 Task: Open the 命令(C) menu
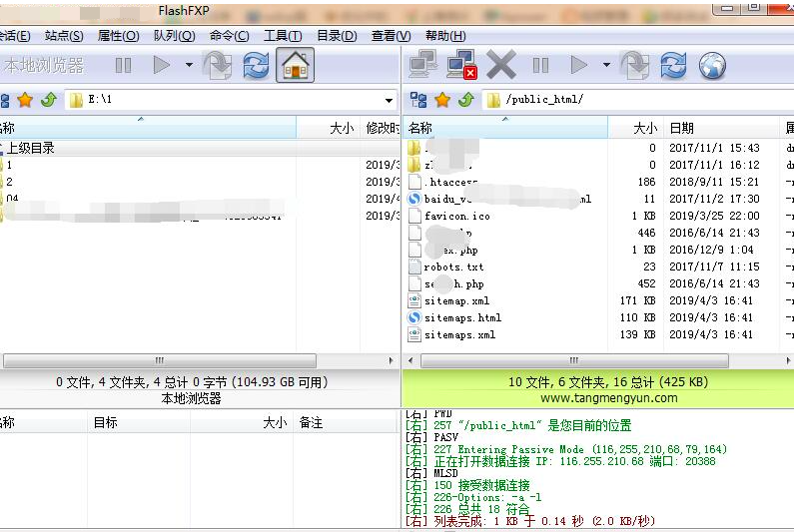(x=230, y=36)
